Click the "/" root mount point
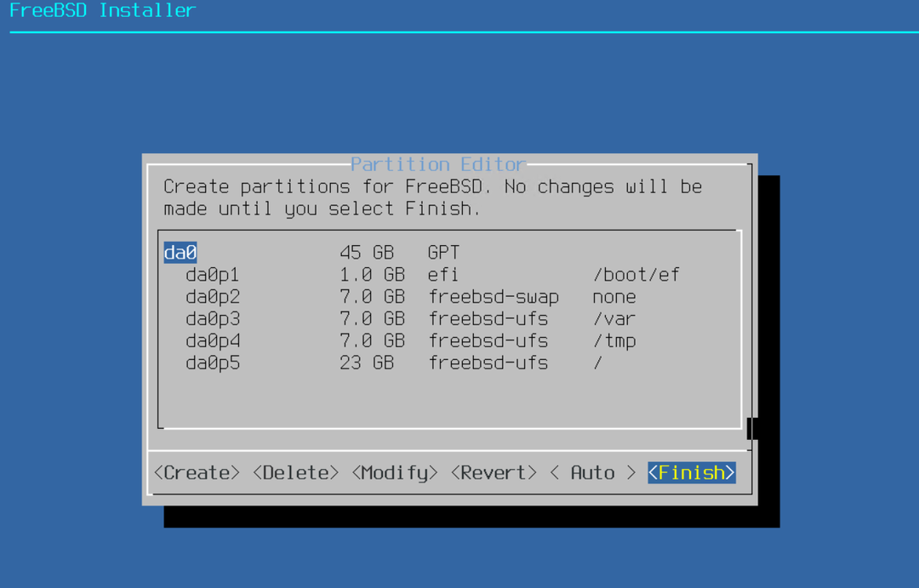The width and height of the screenshot is (919, 588). coord(598,363)
